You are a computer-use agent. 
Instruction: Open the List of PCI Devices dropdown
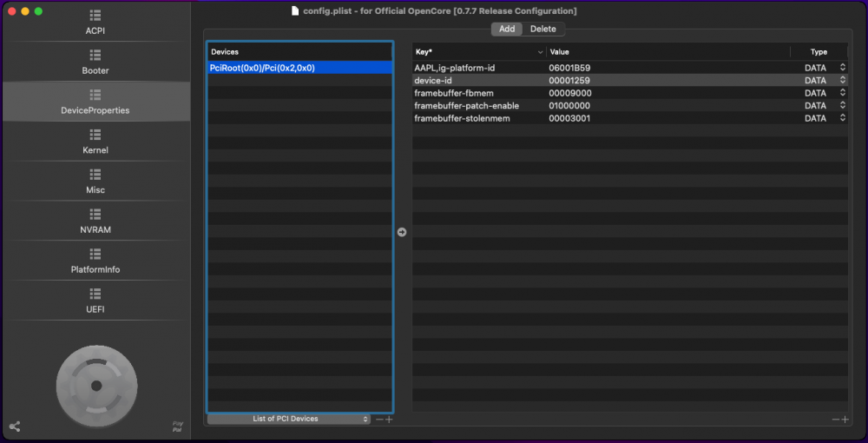pos(288,420)
